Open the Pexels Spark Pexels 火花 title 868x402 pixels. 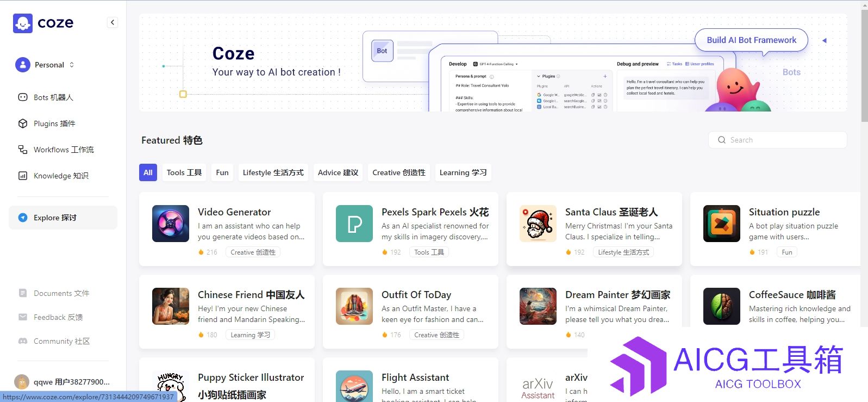[x=435, y=212]
